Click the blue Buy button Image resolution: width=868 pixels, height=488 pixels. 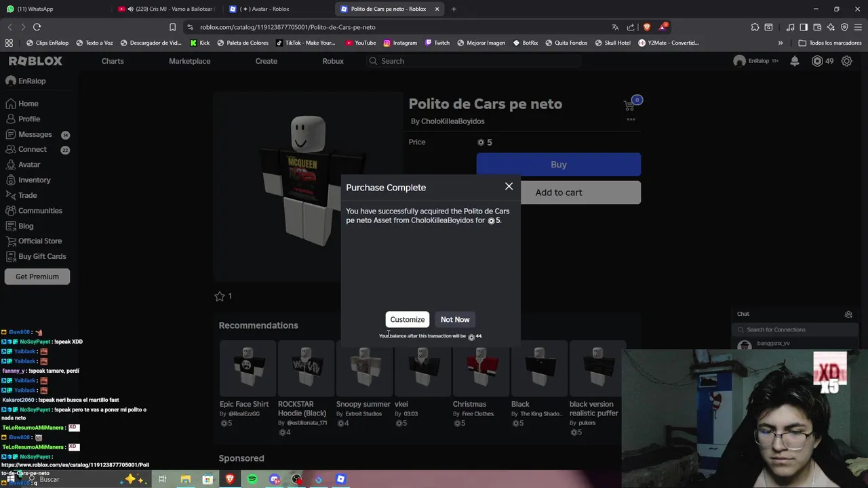pos(558,165)
